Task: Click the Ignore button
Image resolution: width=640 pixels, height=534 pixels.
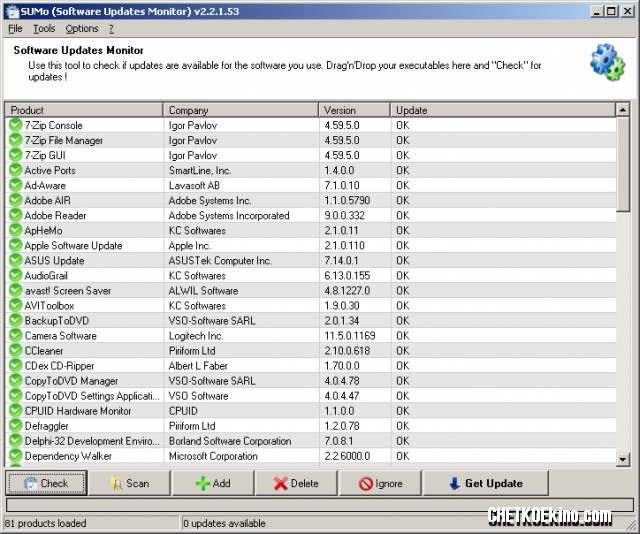Action: pos(380,483)
